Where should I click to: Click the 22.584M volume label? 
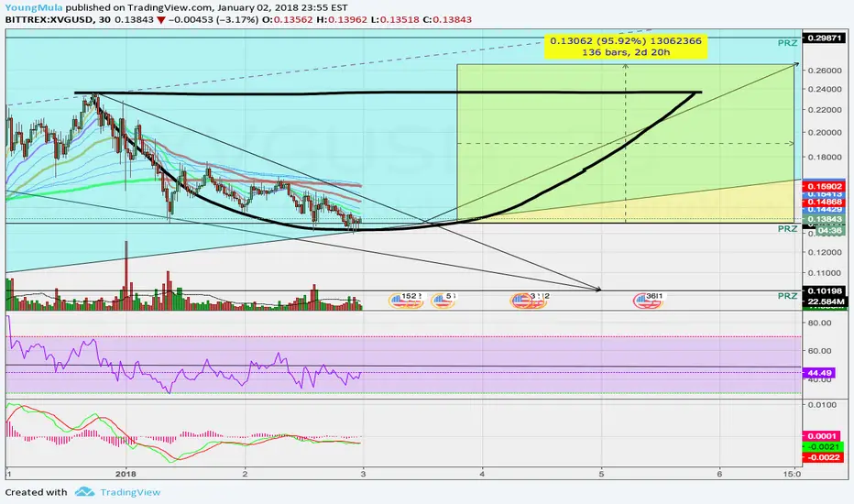click(825, 301)
